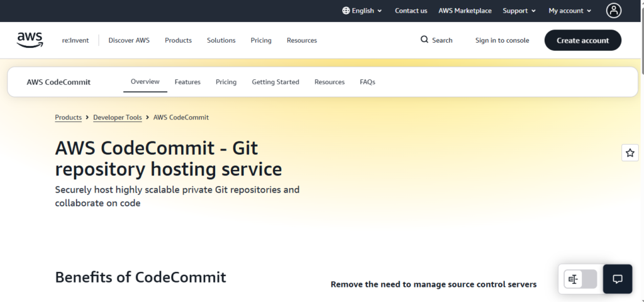Click Sign in to console
This screenshot has height=302, width=644.
502,40
